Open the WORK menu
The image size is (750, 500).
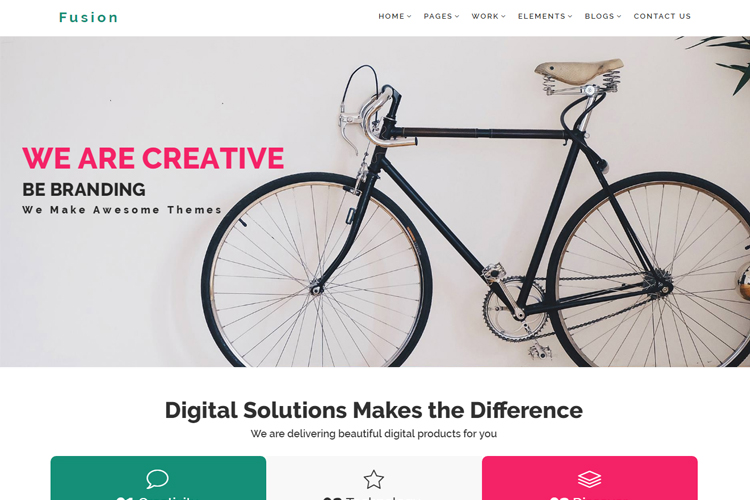pyautogui.click(x=488, y=16)
